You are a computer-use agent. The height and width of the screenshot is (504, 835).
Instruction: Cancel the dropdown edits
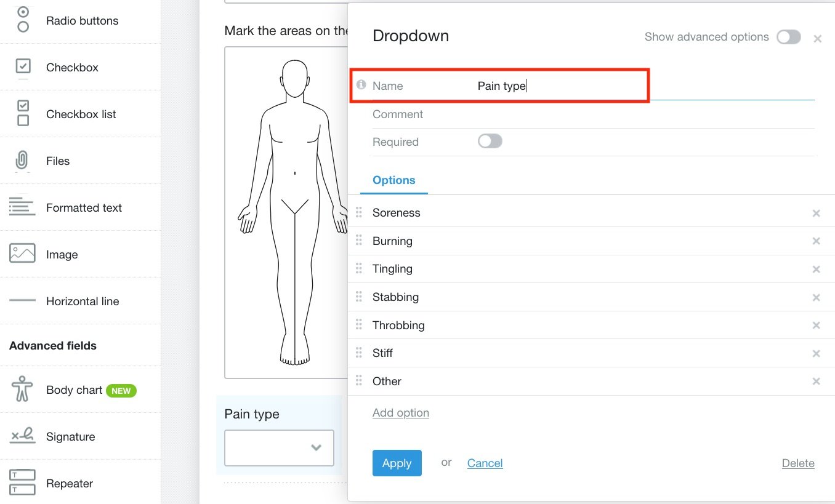pos(485,463)
